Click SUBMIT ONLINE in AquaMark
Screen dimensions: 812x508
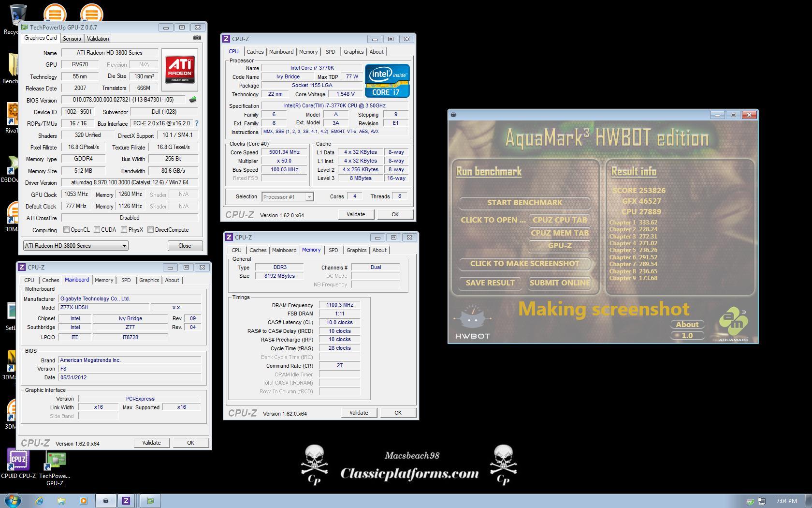click(560, 283)
